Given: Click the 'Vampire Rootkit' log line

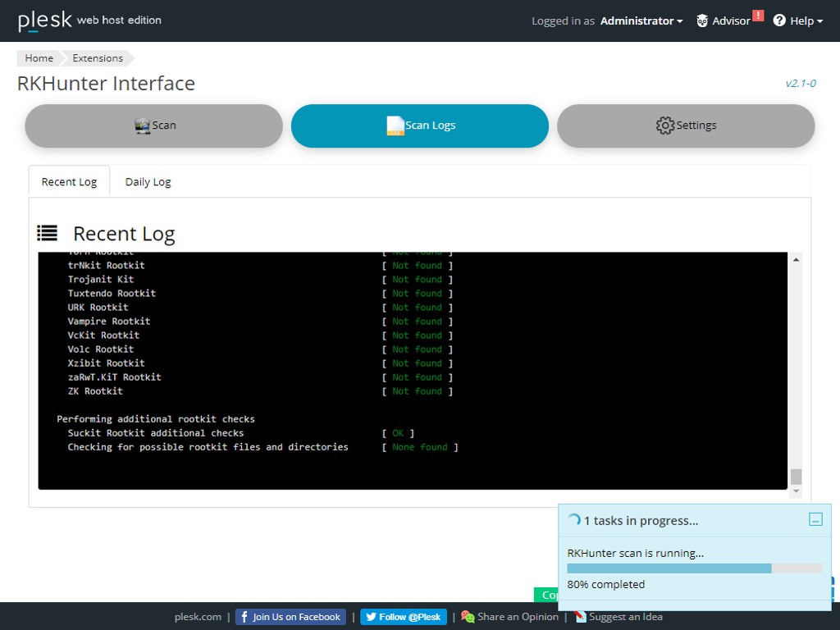Looking at the screenshot, I should [109, 322].
